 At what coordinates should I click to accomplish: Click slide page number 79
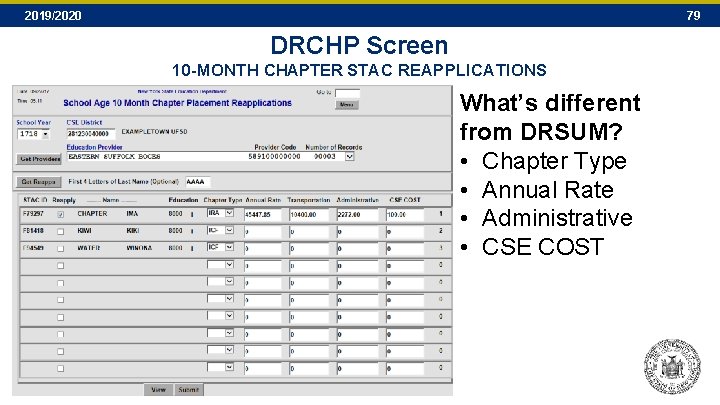[x=693, y=16]
